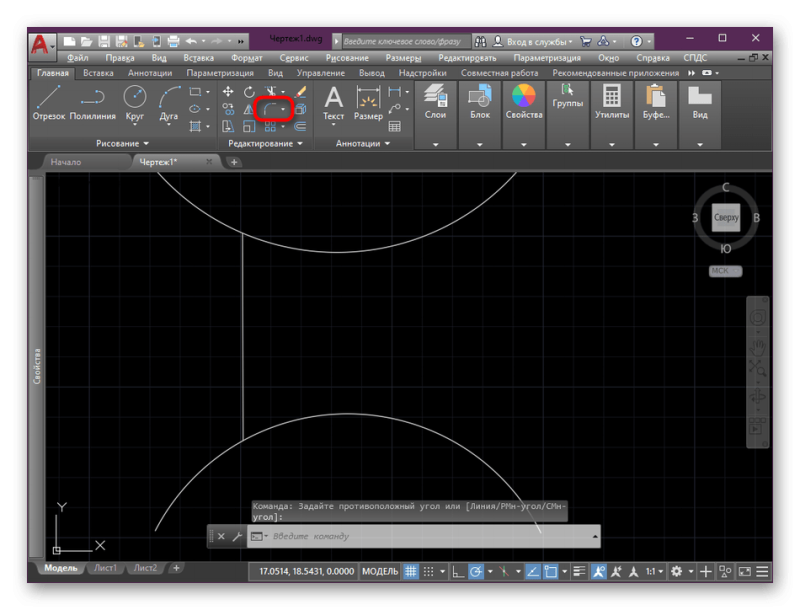
Task: Switch to the Лист1 layout tab
Action: tap(106, 568)
